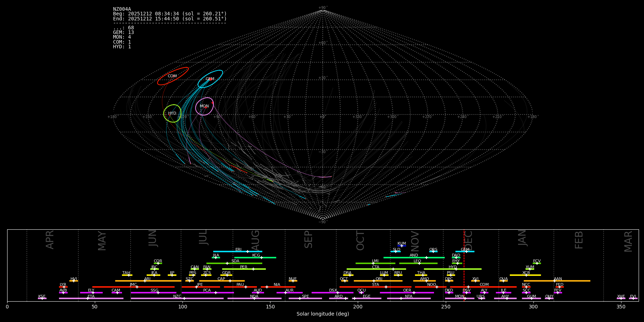Click the KCG shower bar label
This screenshot has width=644, height=322.
tap(256, 255)
